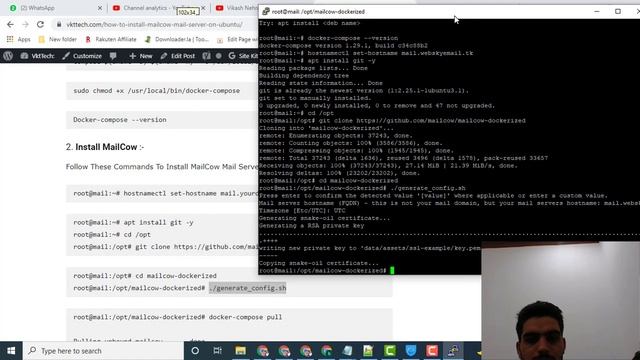Open Cortana circle in taskbar

tap(195, 351)
